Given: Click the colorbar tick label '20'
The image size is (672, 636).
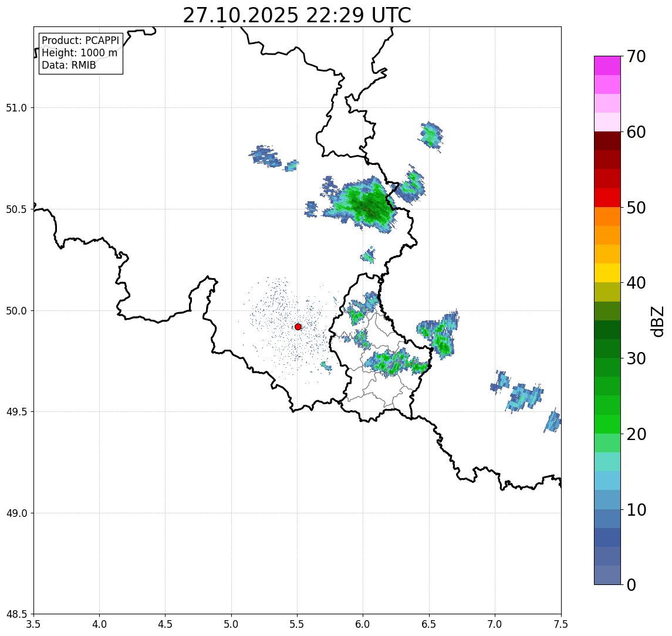Looking at the screenshot, I should point(636,434).
